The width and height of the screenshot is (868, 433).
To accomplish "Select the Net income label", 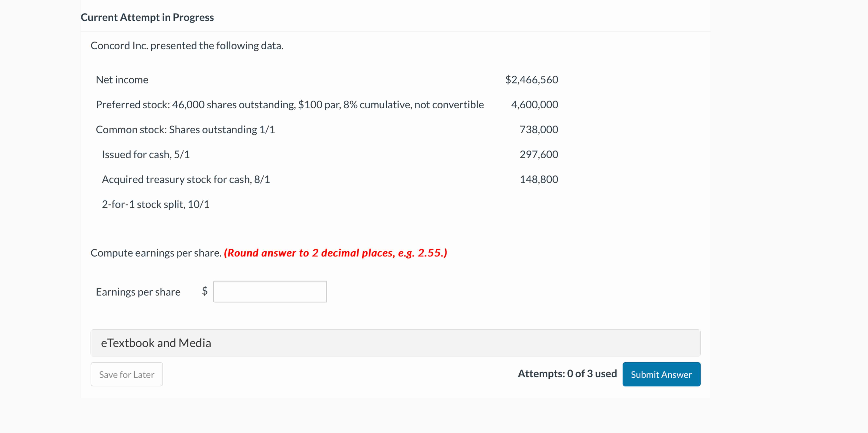I will point(122,80).
